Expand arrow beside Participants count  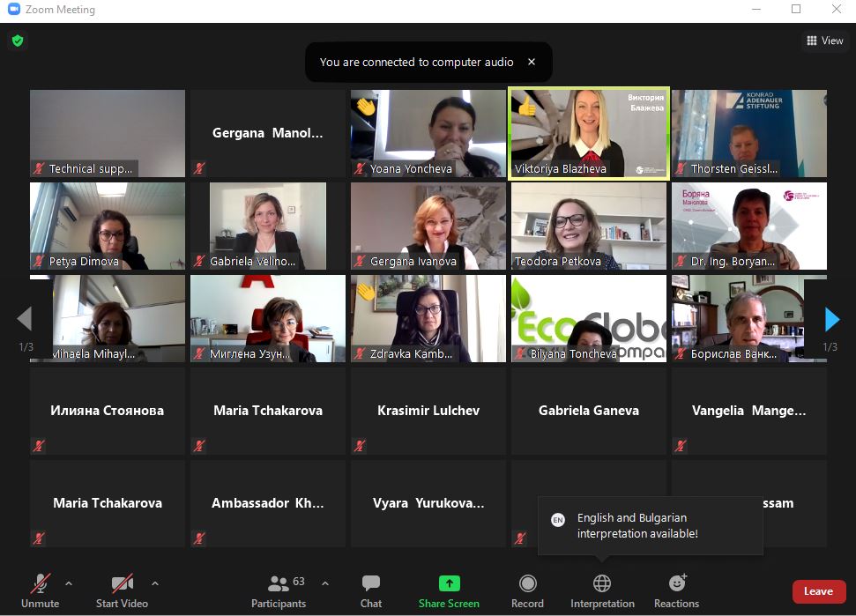325,583
